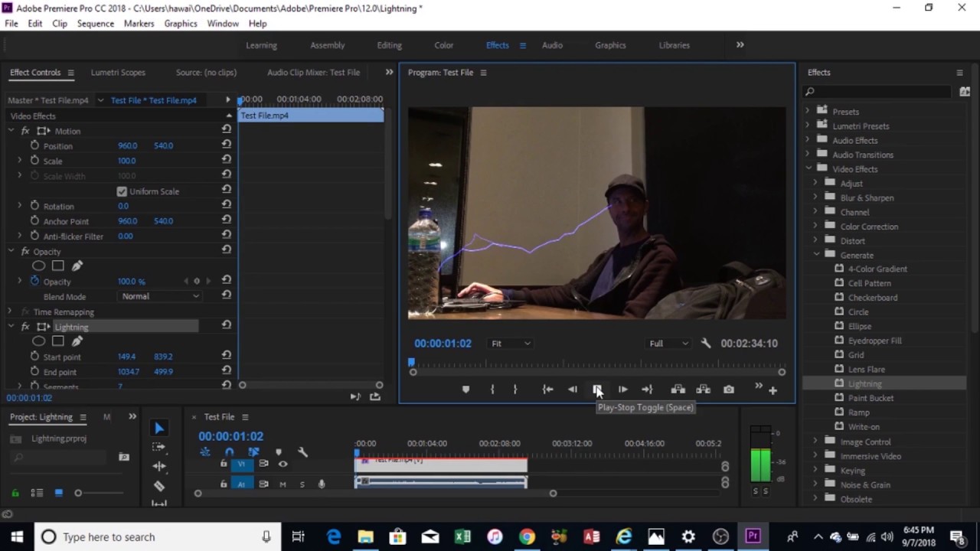The width and height of the screenshot is (980, 551).
Task: Step back one frame
Action: 572,390
